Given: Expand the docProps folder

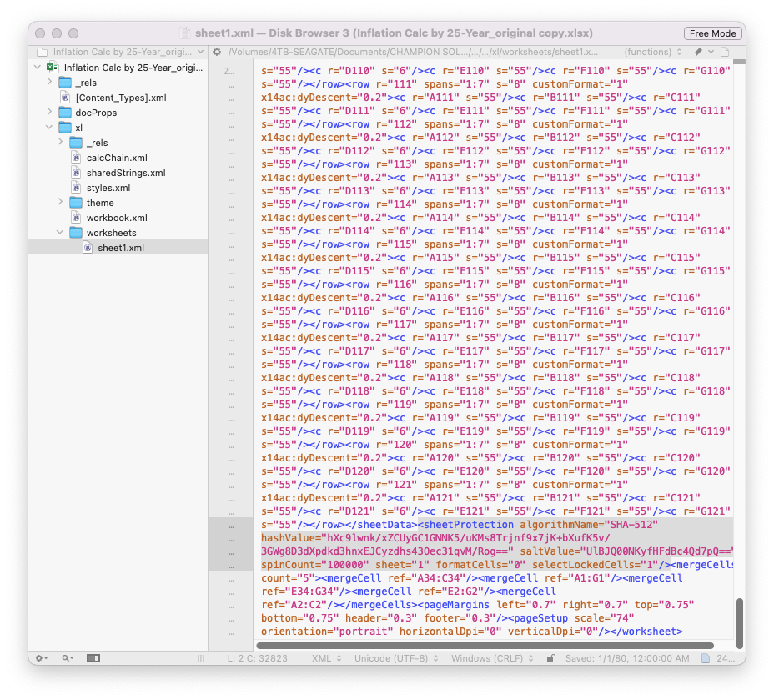Looking at the screenshot, I should tap(49, 112).
